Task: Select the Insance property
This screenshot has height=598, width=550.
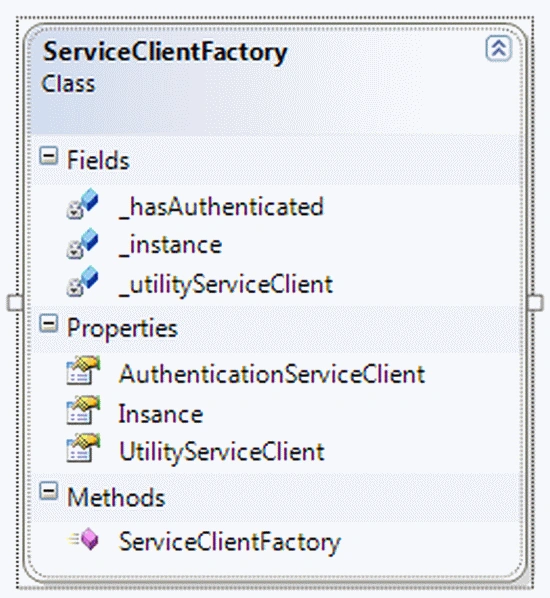Action: pos(161,414)
